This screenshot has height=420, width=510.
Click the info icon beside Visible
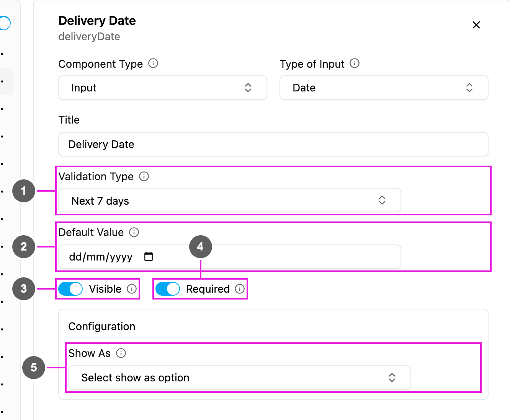(132, 289)
